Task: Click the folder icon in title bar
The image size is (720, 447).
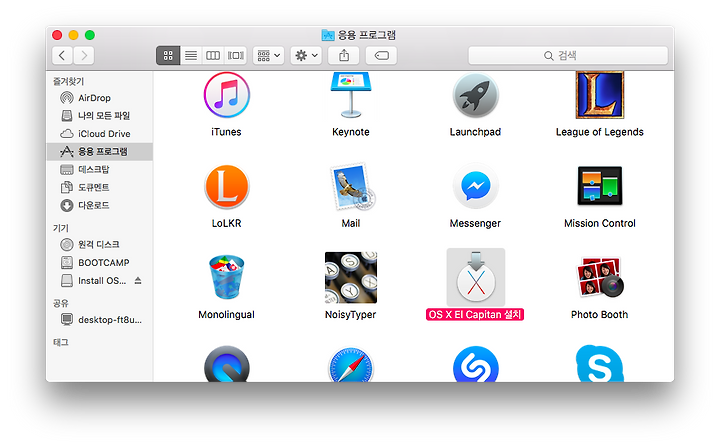Action: (x=328, y=35)
